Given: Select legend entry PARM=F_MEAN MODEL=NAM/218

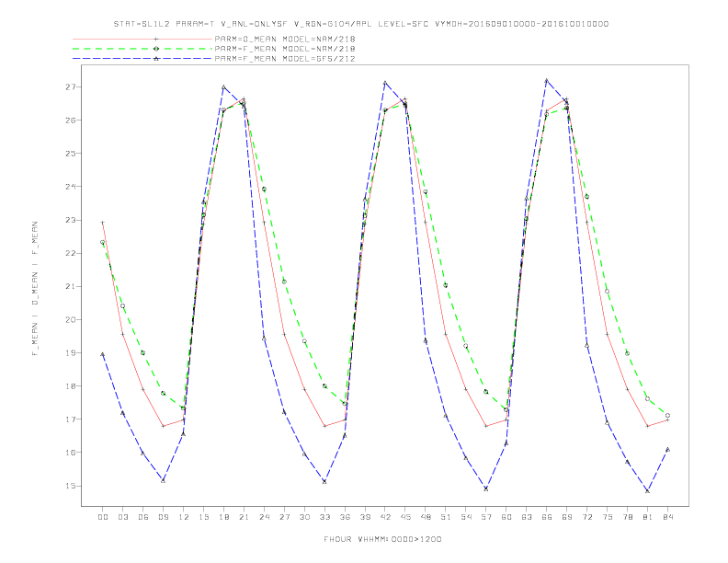Looking at the screenshot, I should pos(285,49).
